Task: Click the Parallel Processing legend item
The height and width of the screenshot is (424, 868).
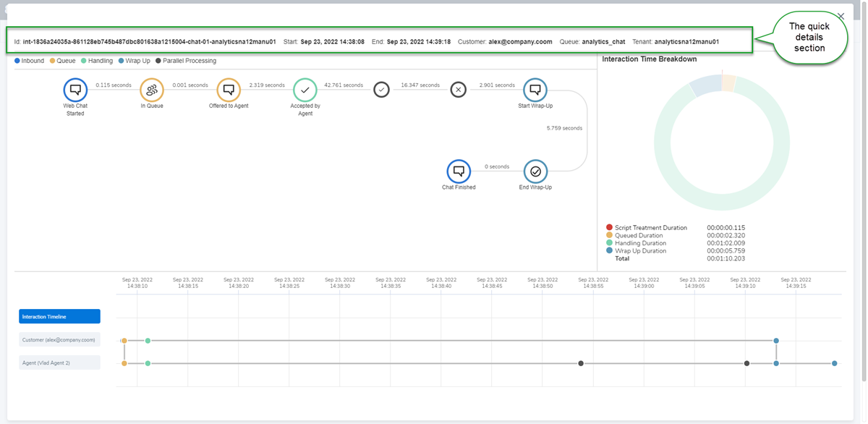Action: pos(186,61)
